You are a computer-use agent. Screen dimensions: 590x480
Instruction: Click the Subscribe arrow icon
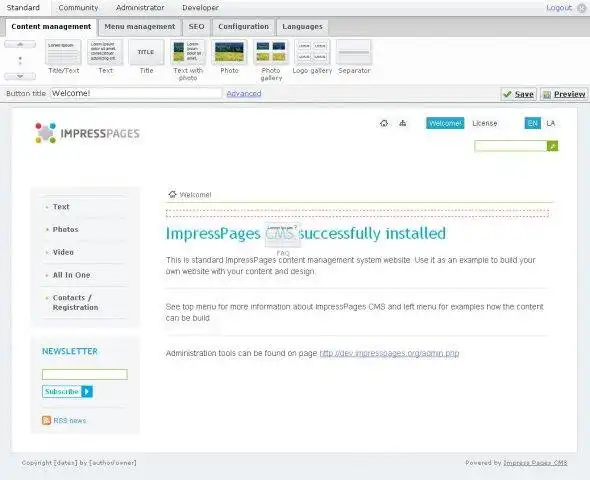click(87, 392)
